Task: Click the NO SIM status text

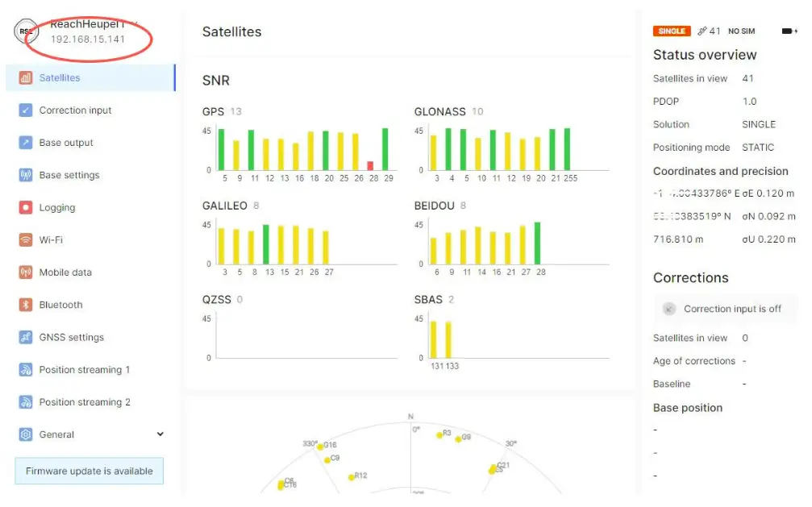Action: click(741, 31)
